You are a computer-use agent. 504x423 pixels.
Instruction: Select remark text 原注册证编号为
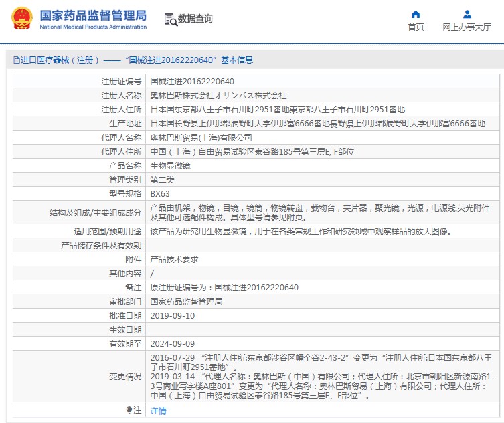pyautogui.click(x=224, y=288)
